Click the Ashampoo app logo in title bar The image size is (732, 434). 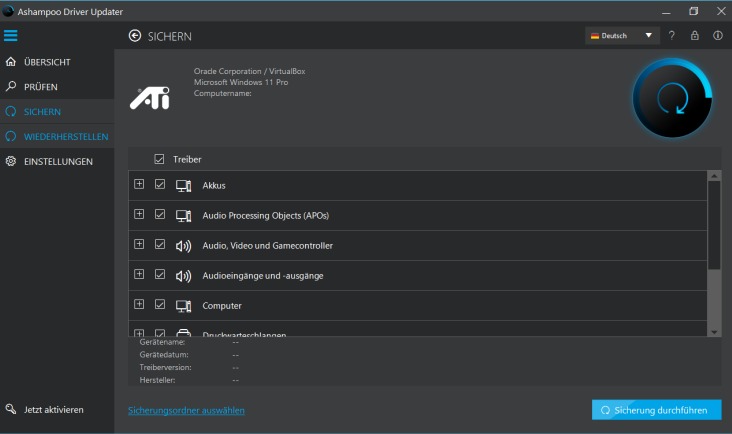[x=8, y=11]
